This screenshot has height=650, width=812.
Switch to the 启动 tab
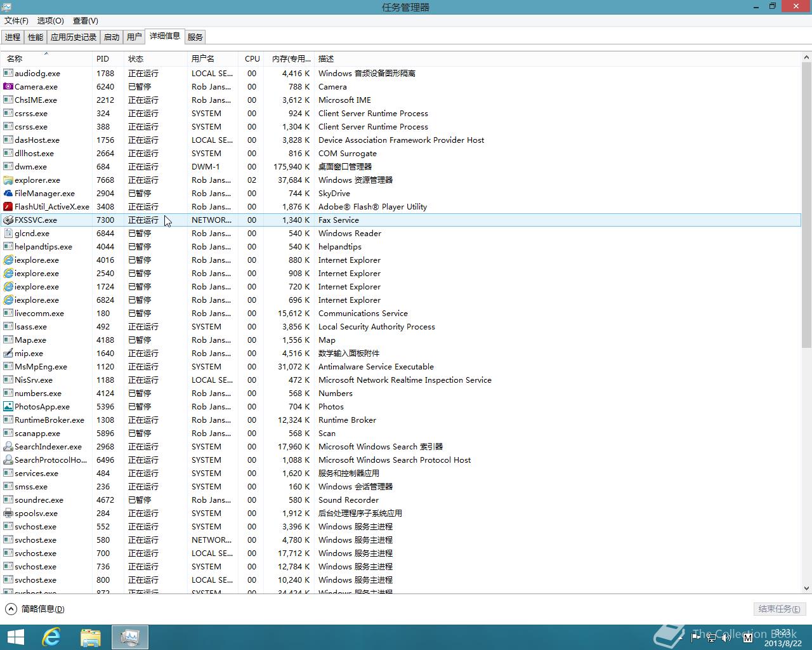click(112, 37)
